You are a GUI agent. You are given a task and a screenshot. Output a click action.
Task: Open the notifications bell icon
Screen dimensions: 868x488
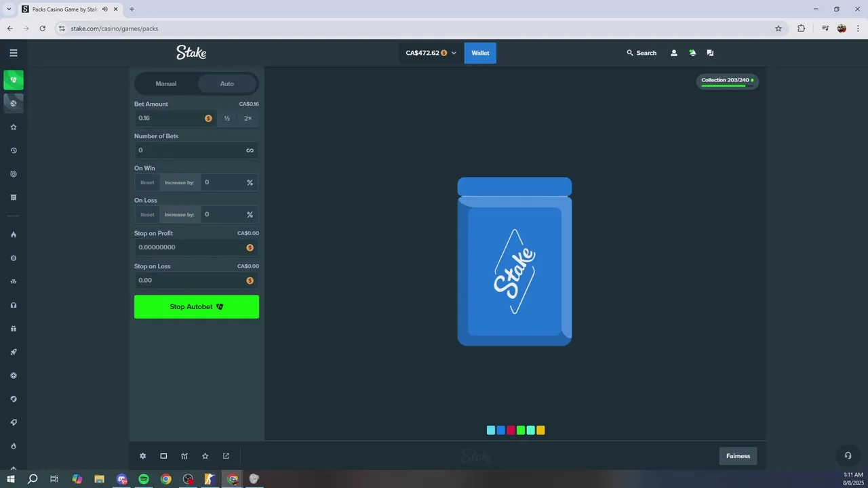(x=692, y=53)
